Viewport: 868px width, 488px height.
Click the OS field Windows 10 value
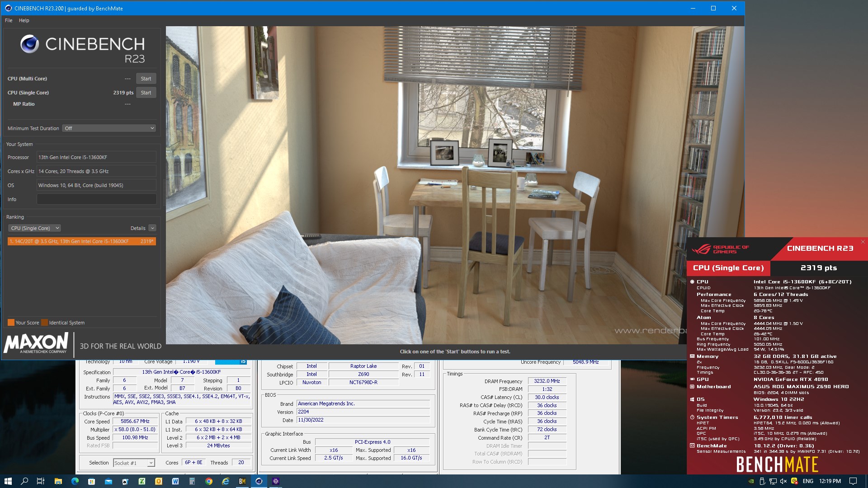pyautogui.click(x=96, y=185)
